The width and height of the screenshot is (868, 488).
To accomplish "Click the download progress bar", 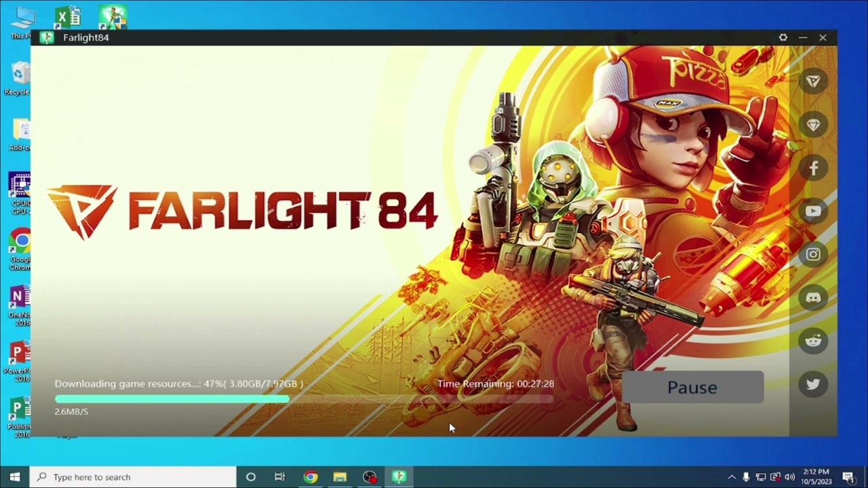I will click(304, 399).
